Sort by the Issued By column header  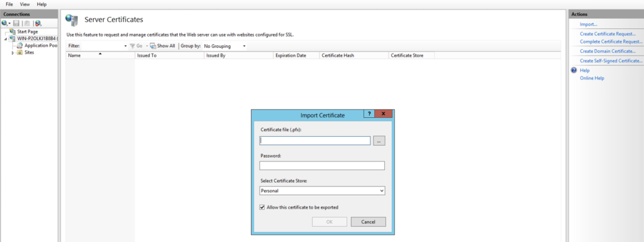click(x=238, y=55)
